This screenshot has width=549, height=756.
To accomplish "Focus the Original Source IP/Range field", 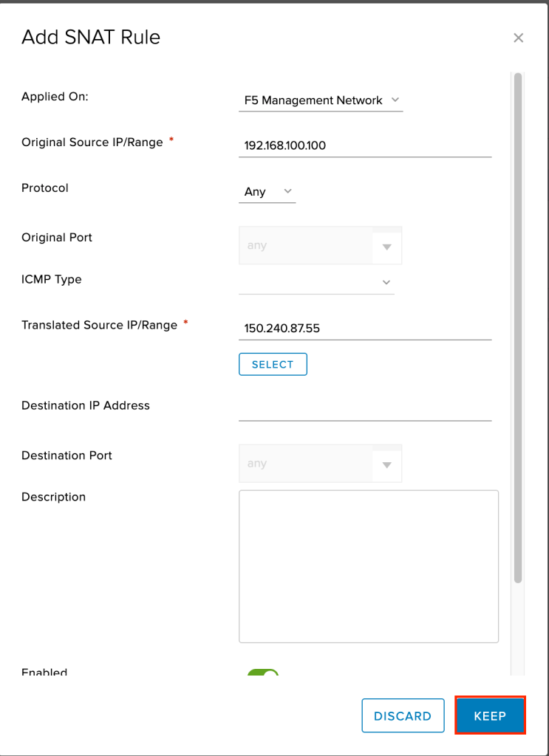I will tap(365, 145).
